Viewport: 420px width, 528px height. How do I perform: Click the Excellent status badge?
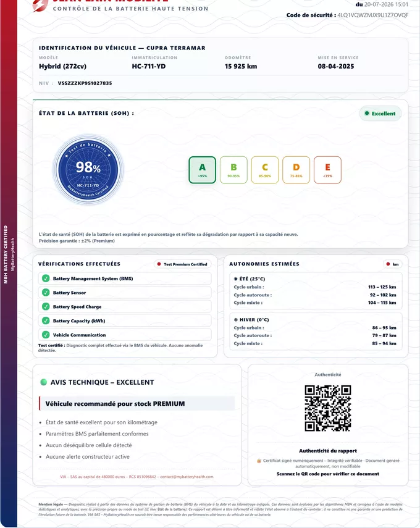(380, 114)
